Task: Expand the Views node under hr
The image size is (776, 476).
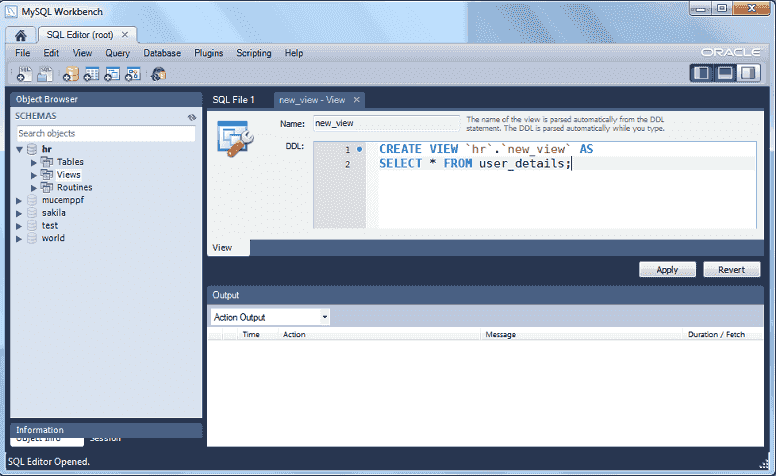Action: [x=34, y=175]
